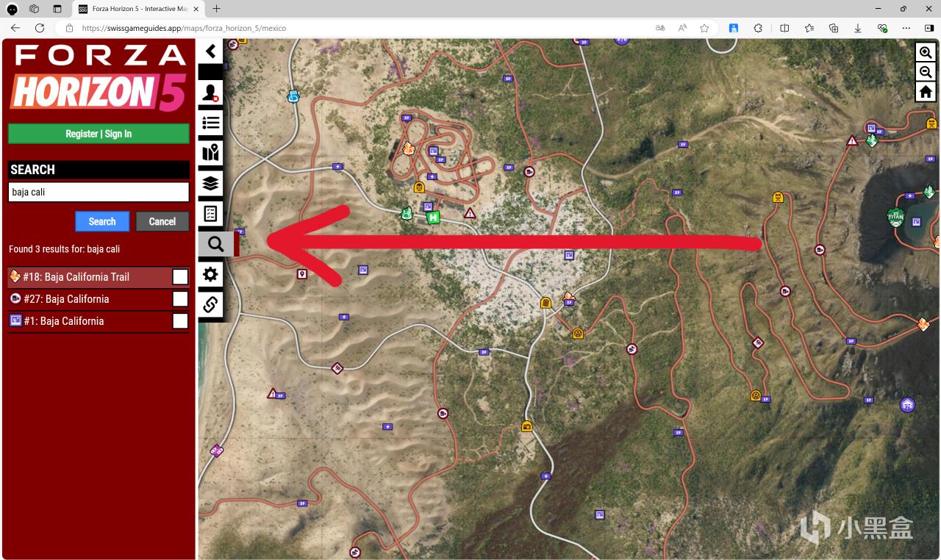Viewport: 941px width, 560px height.
Task: Open the browser Downloads panel
Action: (858, 28)
